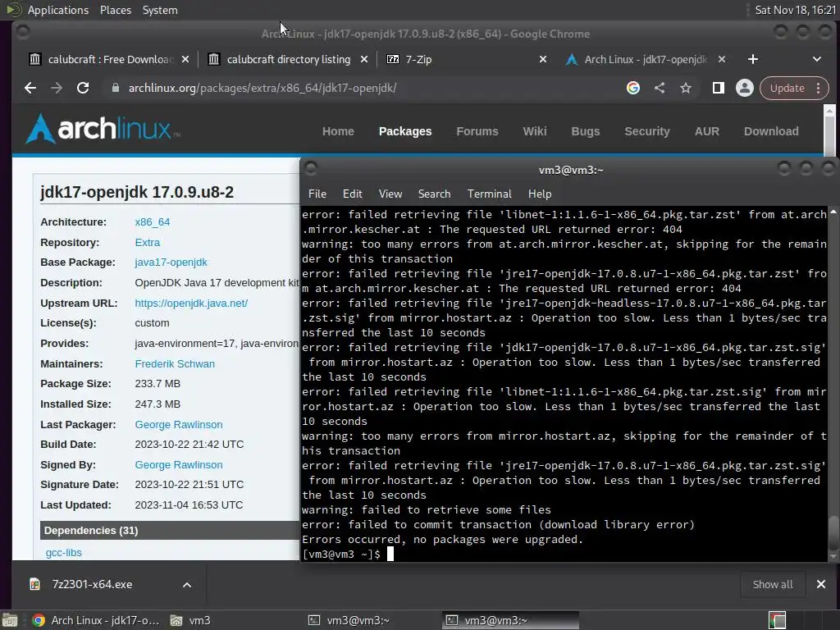Open new tab with plus icon
Viewport: 840px width, 630px height.
(753, 59)
